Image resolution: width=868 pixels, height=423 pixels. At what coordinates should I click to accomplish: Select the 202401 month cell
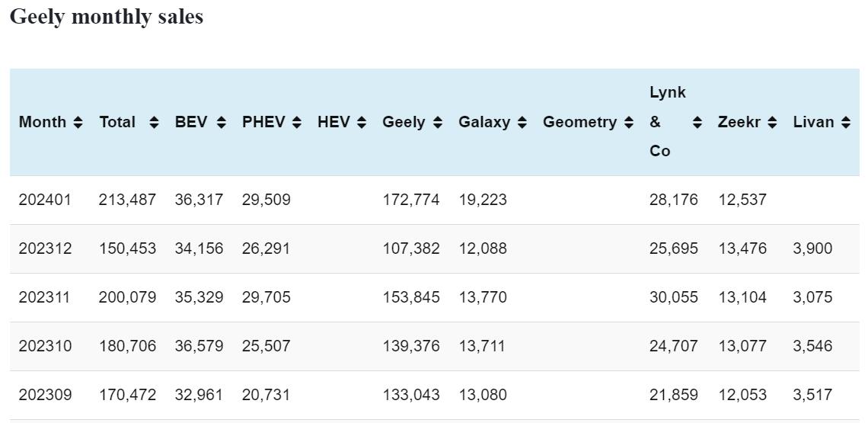[45, 200]
